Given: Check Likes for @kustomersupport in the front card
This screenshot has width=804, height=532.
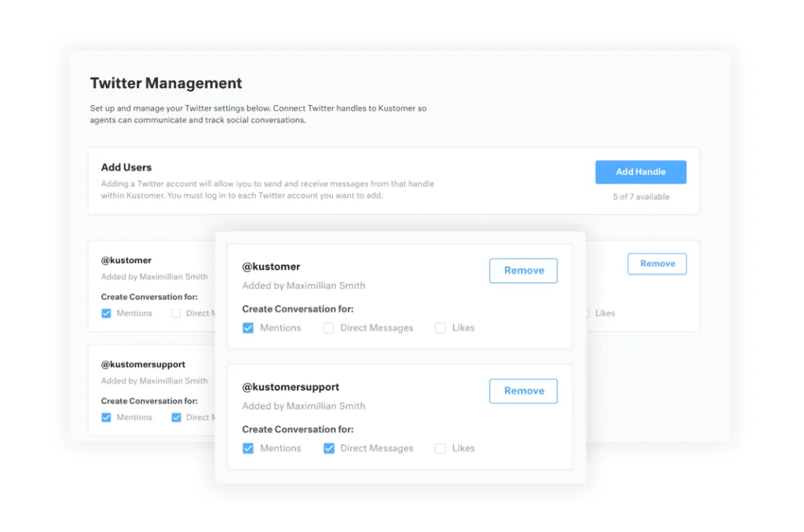Looking at the screenshot, I should coord(440,448).
